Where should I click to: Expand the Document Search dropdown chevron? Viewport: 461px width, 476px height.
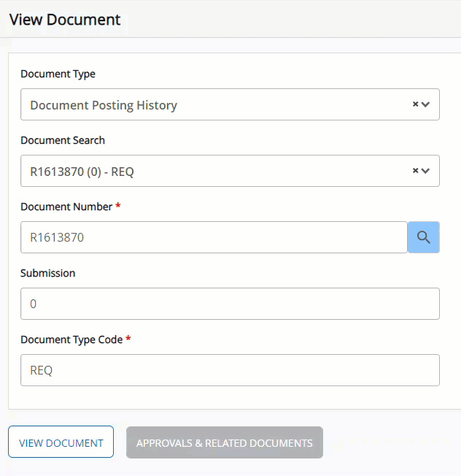(x=426, y=171)
